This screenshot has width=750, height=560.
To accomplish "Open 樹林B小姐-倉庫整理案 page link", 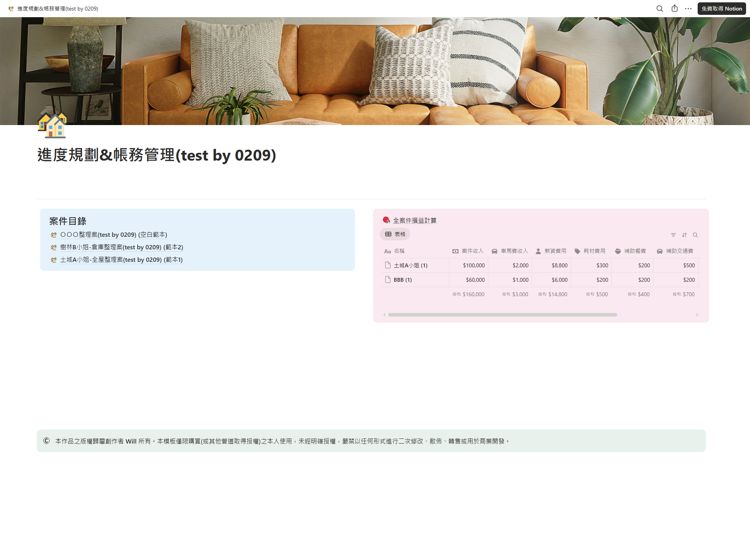I will coord(121,247).
